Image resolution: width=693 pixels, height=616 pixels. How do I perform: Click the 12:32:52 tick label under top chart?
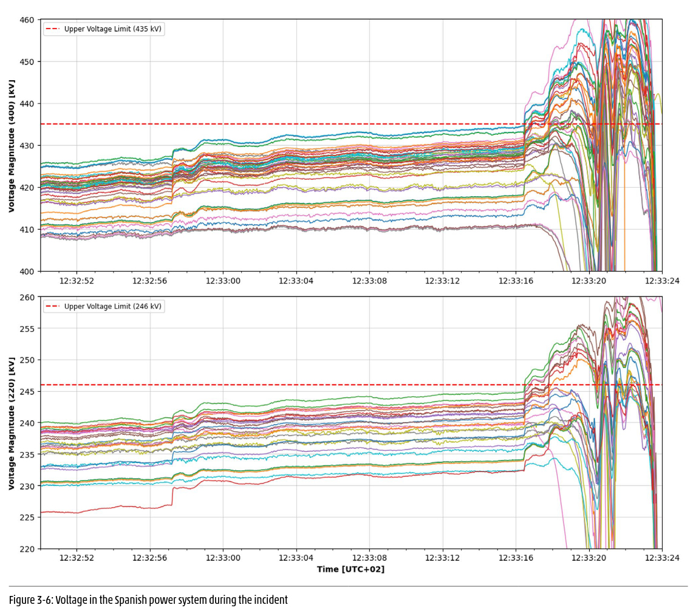tap(77, 281)
